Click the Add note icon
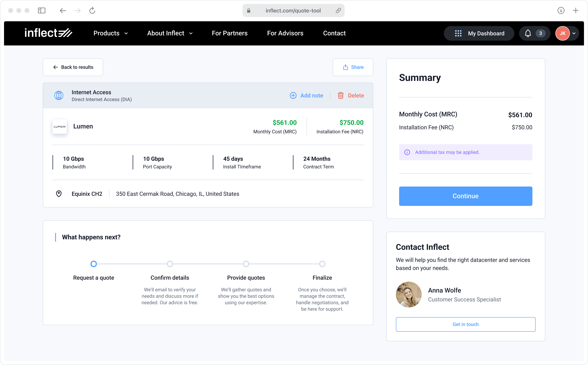This screenshot has width=588, height=365. coord(293,95)
